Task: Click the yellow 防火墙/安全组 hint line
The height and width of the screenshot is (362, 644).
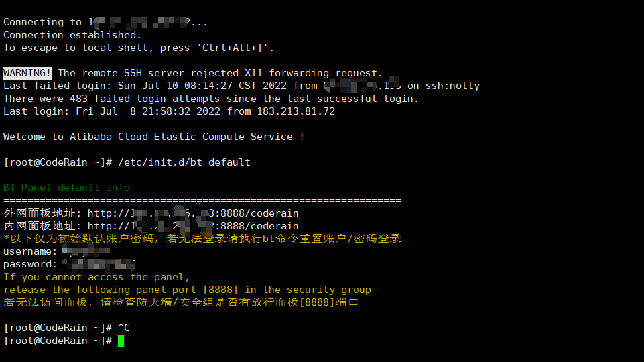Action: [181, 302]
